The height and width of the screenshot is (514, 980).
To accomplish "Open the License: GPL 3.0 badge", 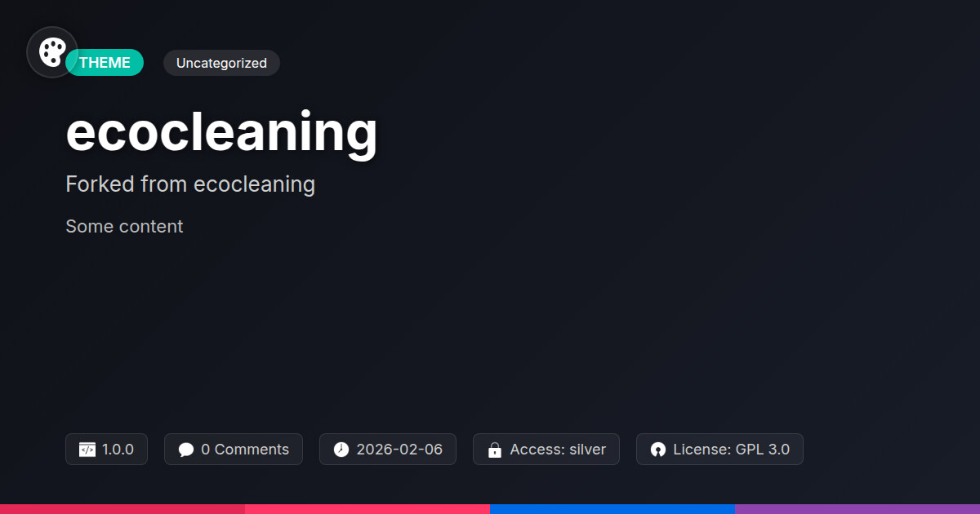I will (x=719, y=450).
